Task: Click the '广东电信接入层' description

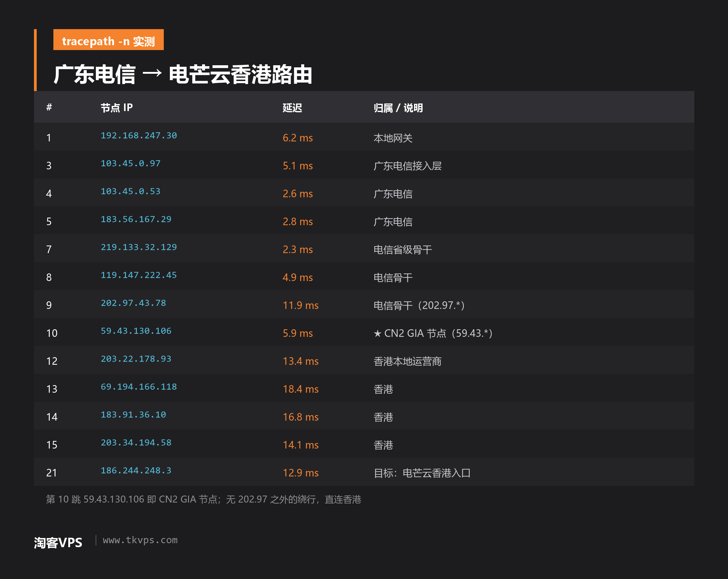Action: point(408,166)
